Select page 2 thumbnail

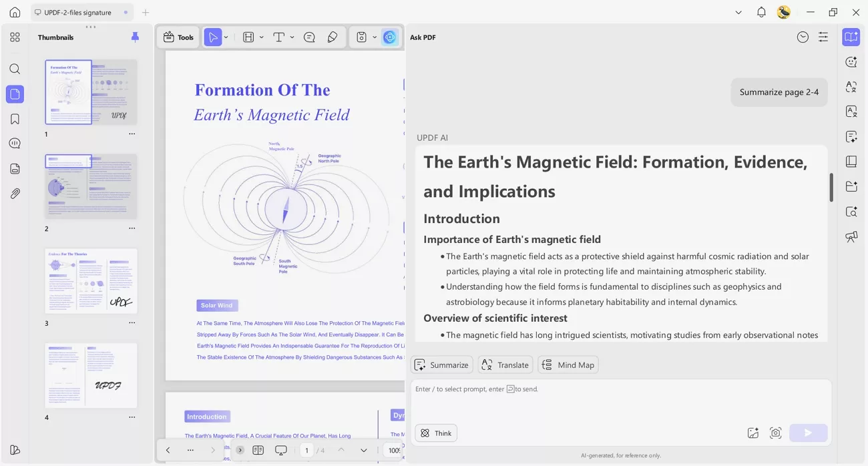coord(91,186)
